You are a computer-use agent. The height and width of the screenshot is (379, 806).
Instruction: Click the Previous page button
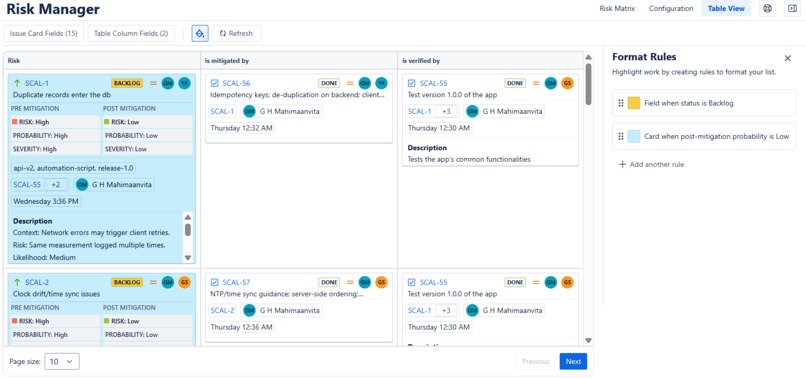(536, 362)
